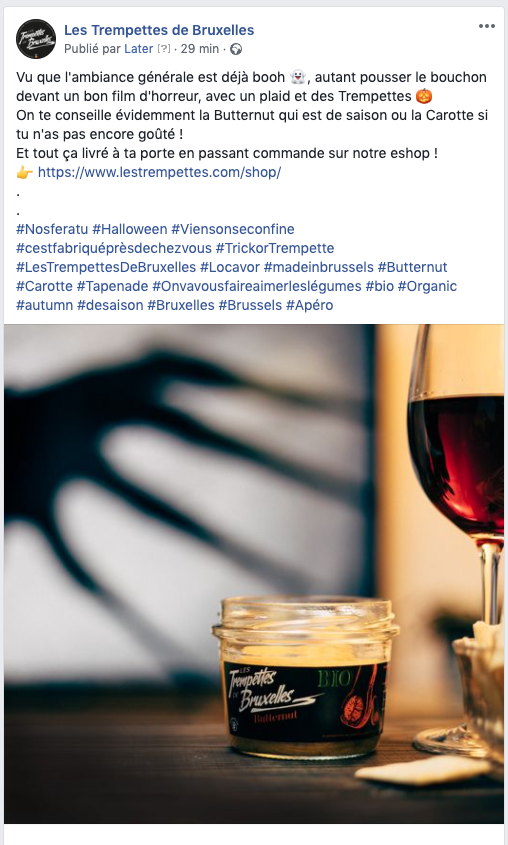This screenshot has height=845, width=508.
Task: Click the #Nosferatu hashtag
Action: click(x=52, y=229)
